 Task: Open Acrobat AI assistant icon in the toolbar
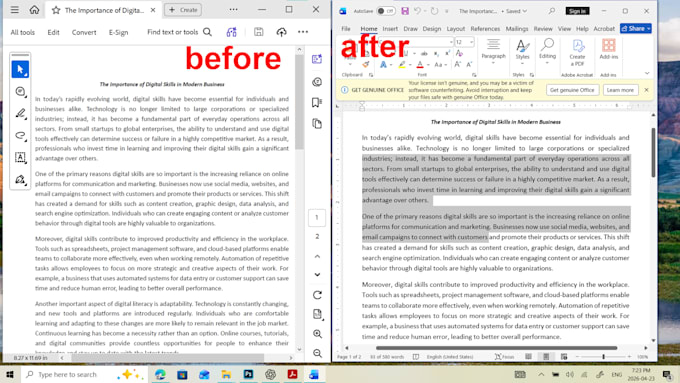tap(232, 32)
